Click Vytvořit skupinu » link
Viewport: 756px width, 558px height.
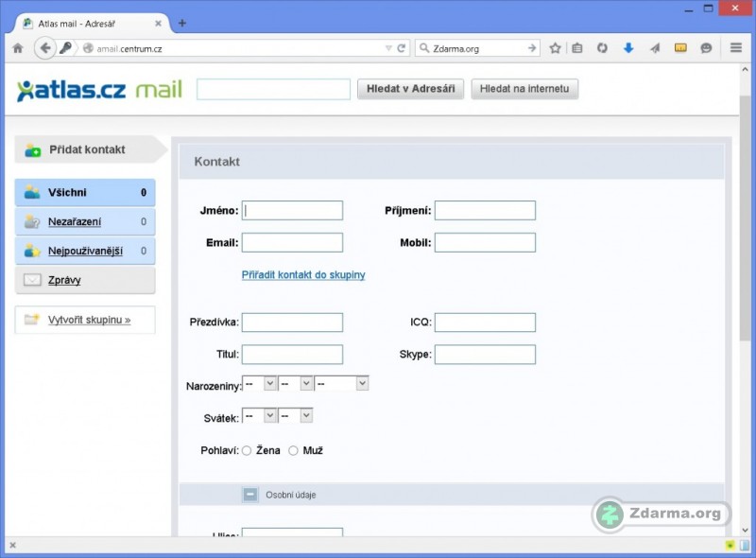coord(89,320)
